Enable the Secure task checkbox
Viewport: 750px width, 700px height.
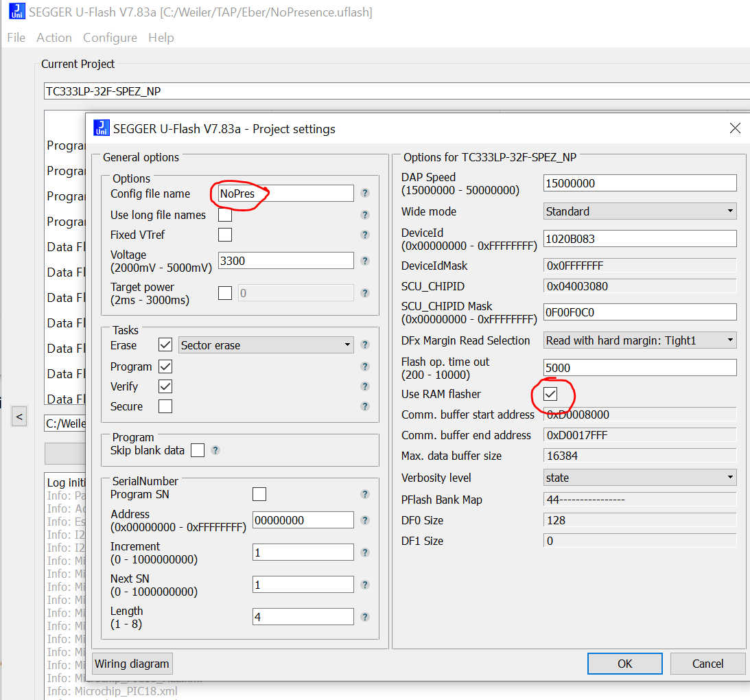(x=165, y=406)
